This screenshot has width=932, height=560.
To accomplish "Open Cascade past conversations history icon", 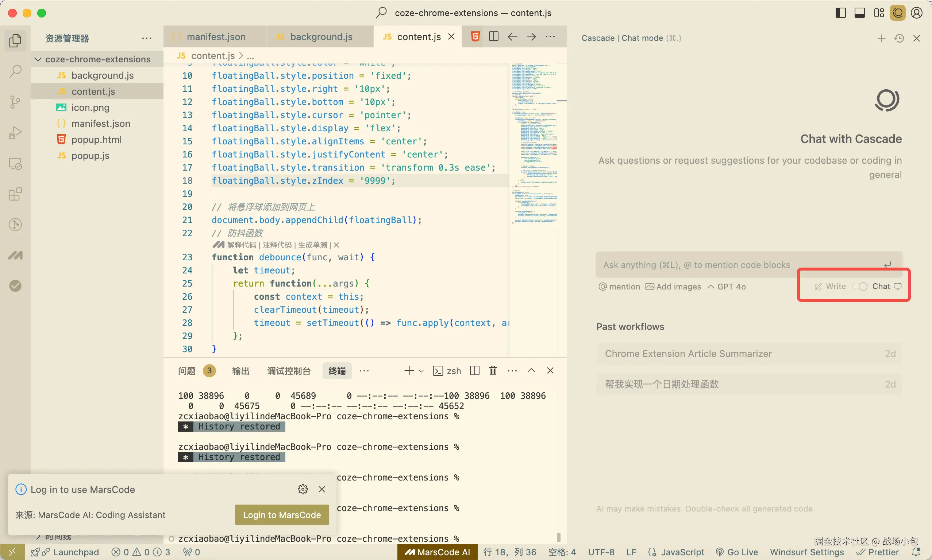I will coord(899,38).
